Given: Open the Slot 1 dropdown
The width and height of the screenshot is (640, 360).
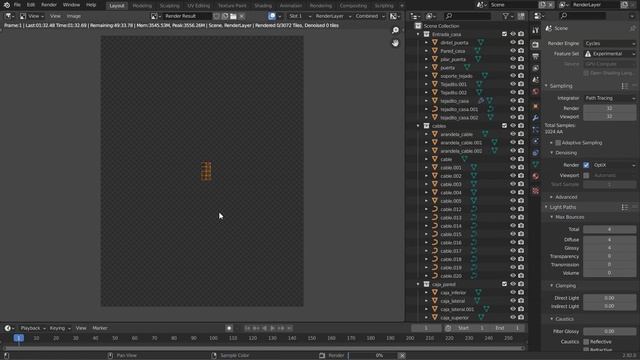Looking at the screenshot, I should (299, 16).
